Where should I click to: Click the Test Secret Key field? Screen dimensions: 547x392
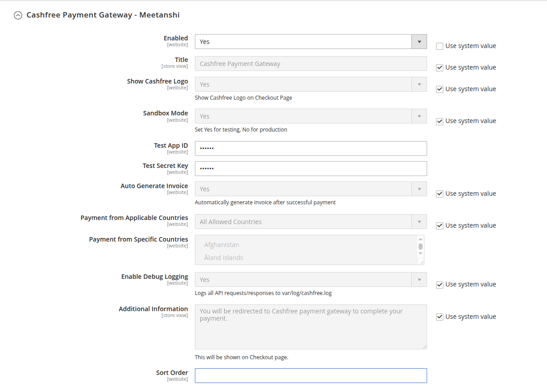(311, 168)
